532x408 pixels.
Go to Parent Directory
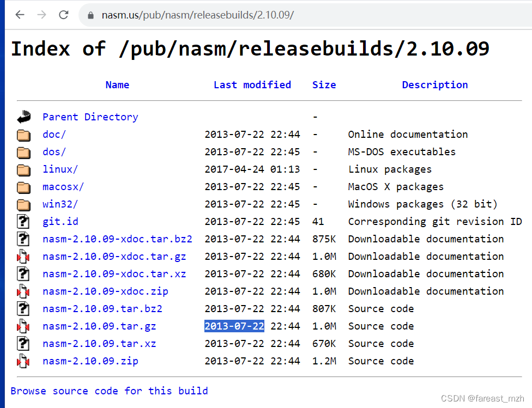[90, 117]
